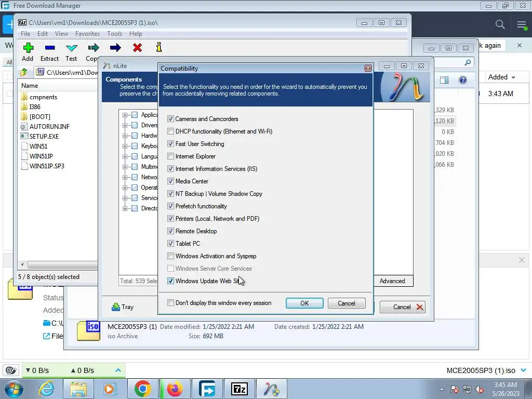532x399 pixels.
Task: Toggle NT Backup Volume Shadow Copy
Action: tap(170, 194)
